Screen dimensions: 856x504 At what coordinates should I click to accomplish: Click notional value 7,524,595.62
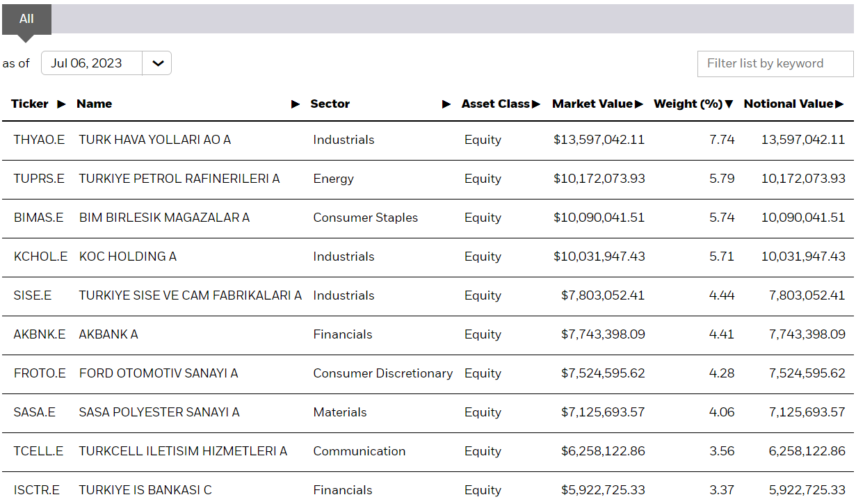pyautogui.click(x=807, y=373)
